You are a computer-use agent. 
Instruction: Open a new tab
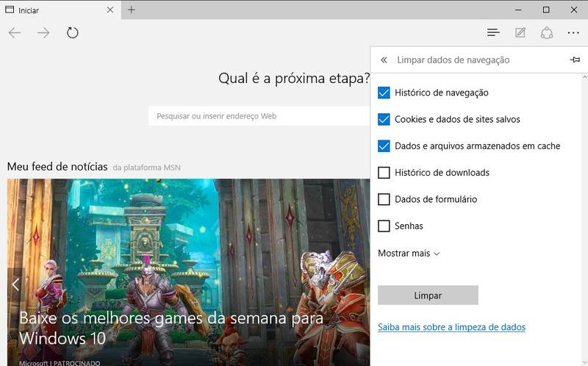point(132,10)
